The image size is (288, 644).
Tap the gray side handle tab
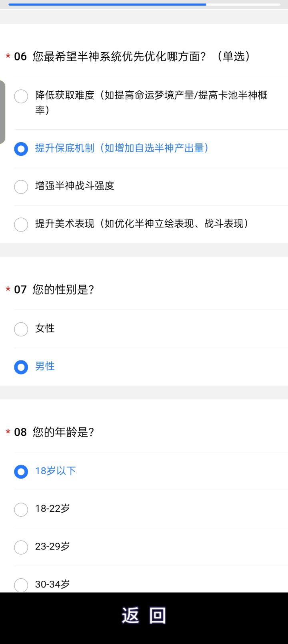pos(2,112)
